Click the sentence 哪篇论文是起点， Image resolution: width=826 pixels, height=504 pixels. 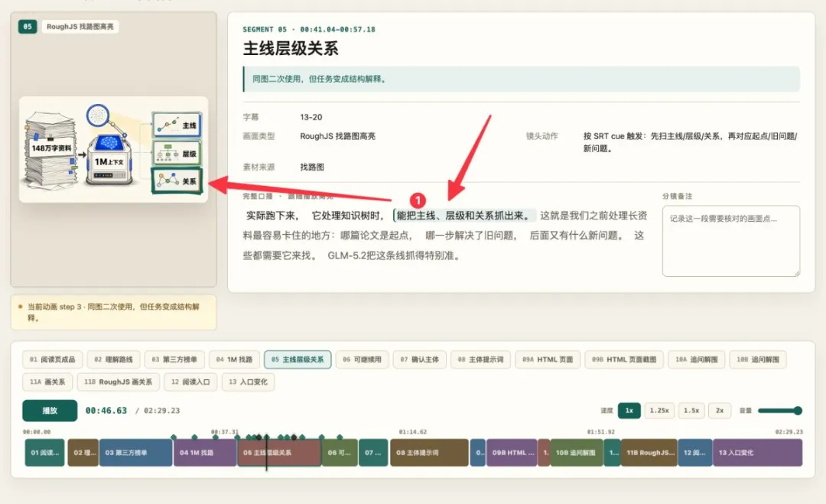pyautogui.click(x=376, y=236)
